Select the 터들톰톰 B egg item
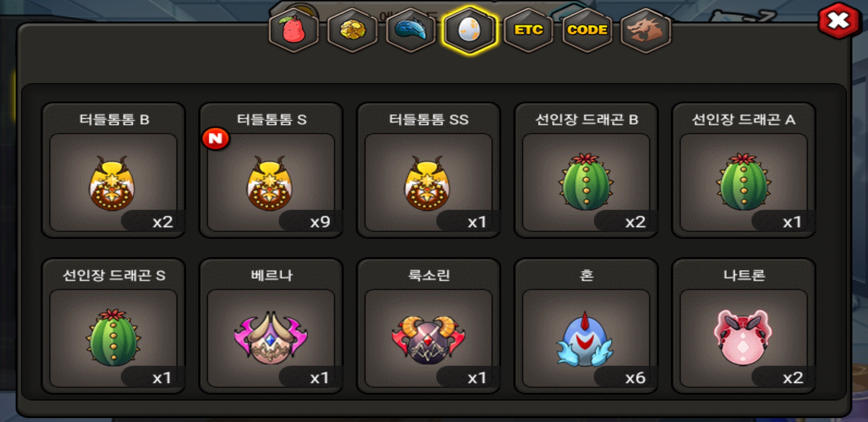The width and height of the screenshot is (868, 422). coord(113,170)
